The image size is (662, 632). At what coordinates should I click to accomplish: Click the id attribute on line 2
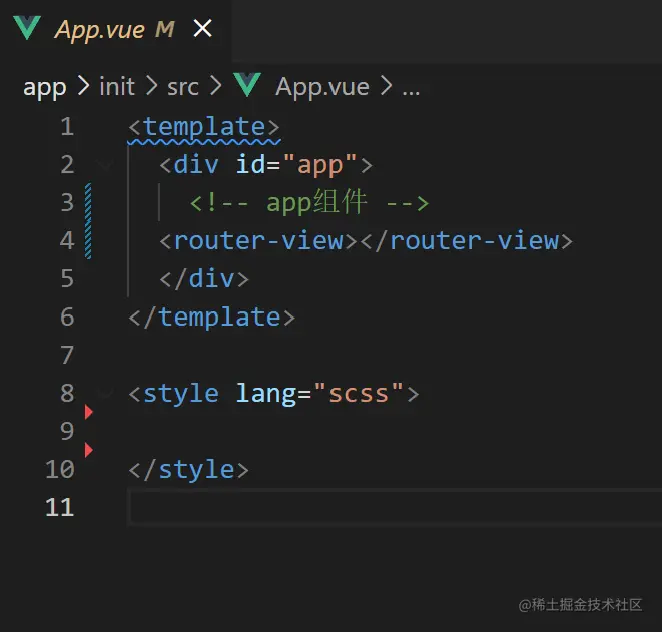(250, 164)
